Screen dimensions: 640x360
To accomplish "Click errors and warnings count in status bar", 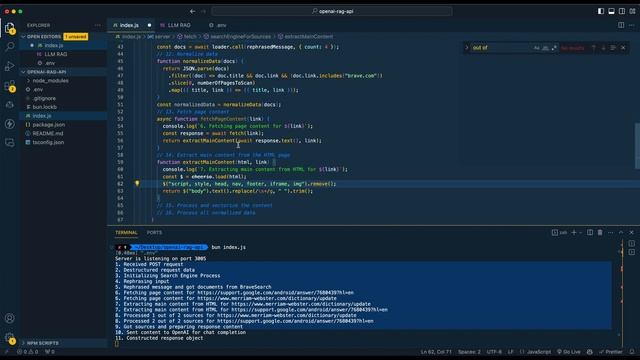I will click(28, 352).
